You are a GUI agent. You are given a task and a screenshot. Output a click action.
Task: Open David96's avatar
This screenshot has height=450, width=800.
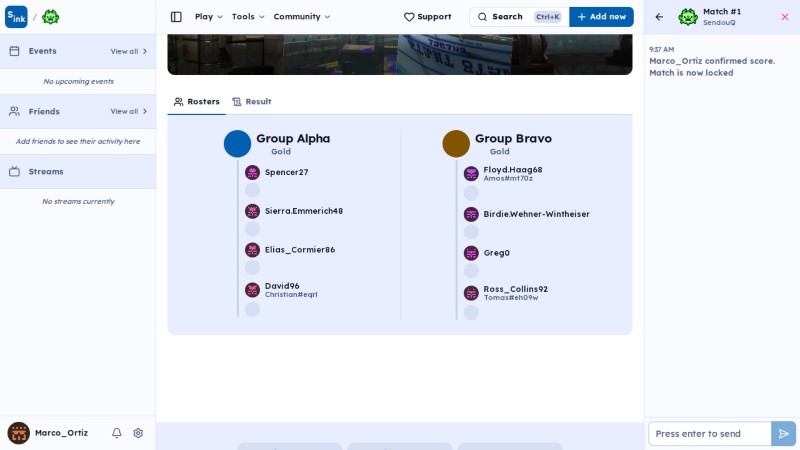click(x=252, y=290)
